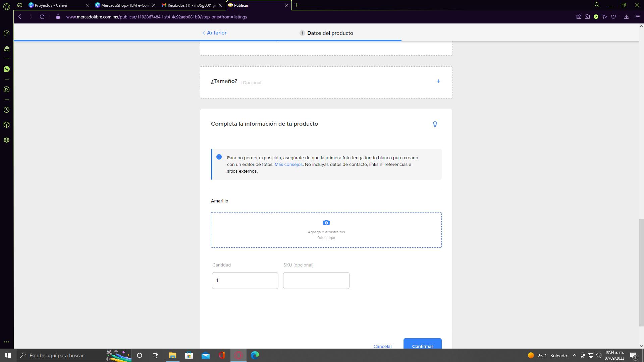The image size is (644, 362).
Task: Open WhatsApp in the browser sidebar
Action: click(7, 69)
